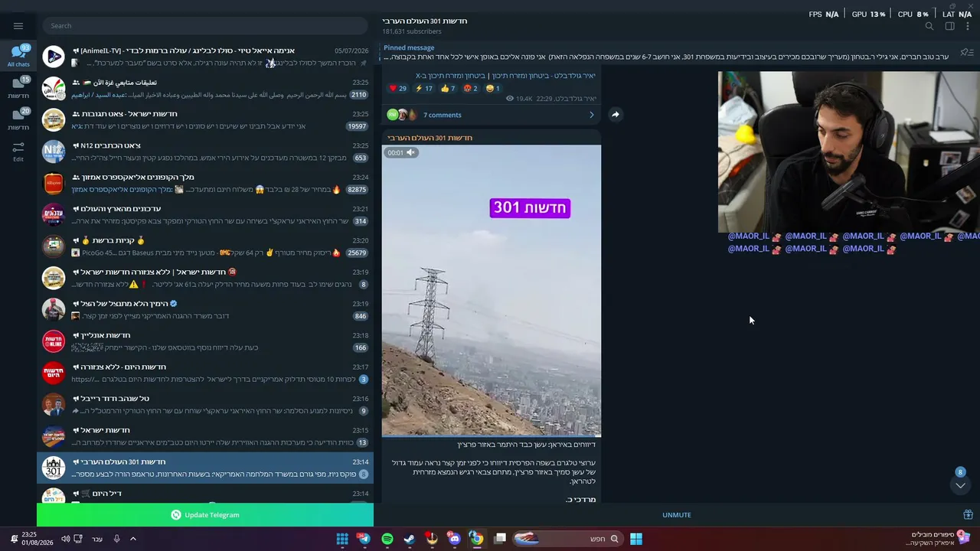Screen dimensions: 980x551
Task: Toggle the right info sidebar panel
Action: pyautogui.click(x=949, y=26)
